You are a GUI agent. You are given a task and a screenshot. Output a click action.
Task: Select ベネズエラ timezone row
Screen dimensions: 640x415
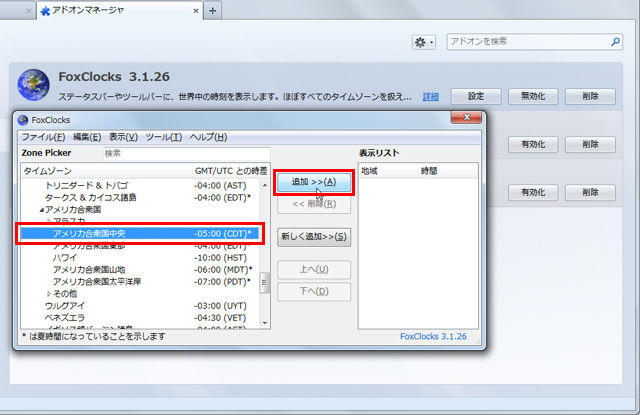point(140,318)
